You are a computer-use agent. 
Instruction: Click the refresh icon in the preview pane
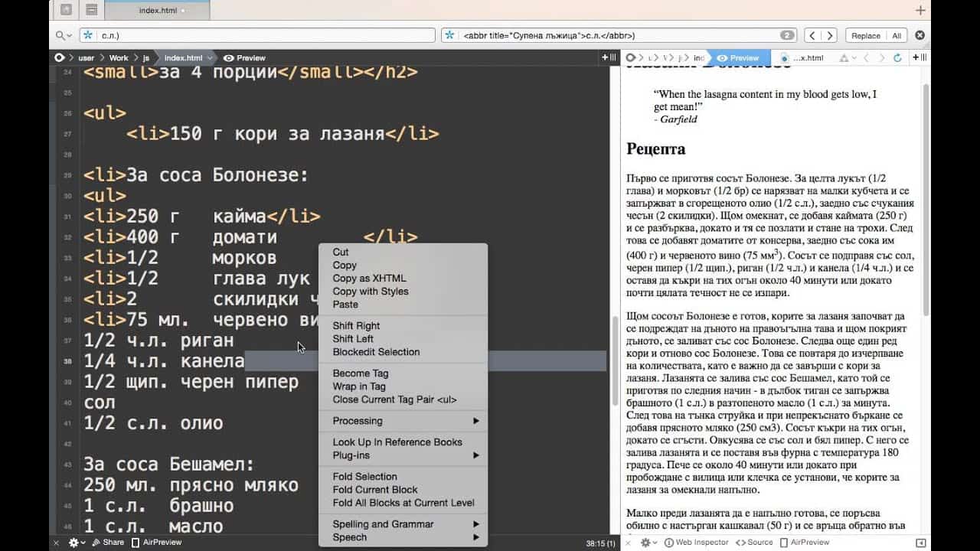tap(897, 57)
